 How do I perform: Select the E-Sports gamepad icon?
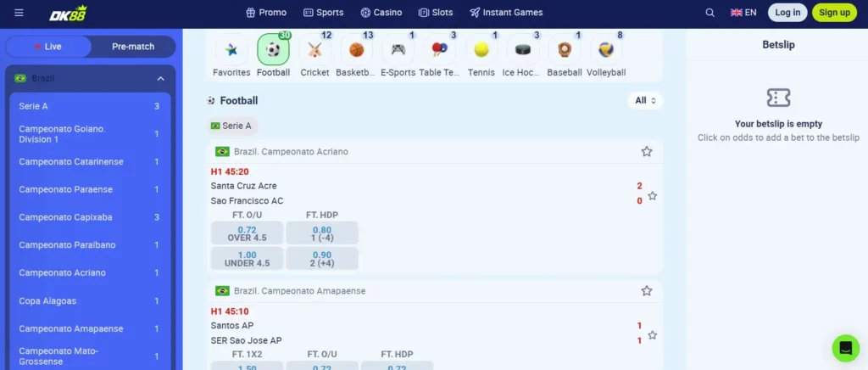click(398, 50)
